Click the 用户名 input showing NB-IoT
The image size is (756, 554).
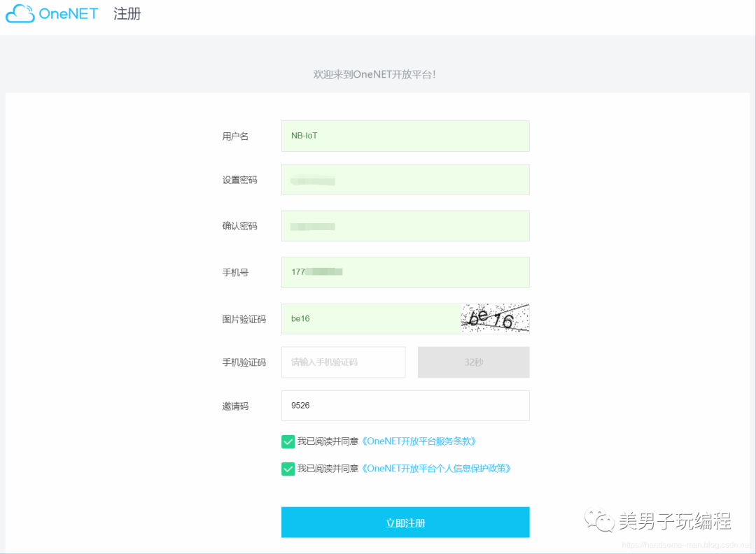(405, 136)
